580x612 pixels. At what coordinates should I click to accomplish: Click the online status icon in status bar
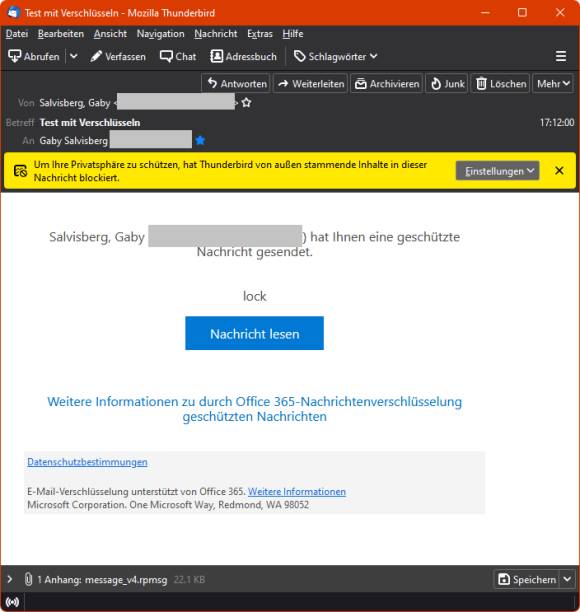12,602
